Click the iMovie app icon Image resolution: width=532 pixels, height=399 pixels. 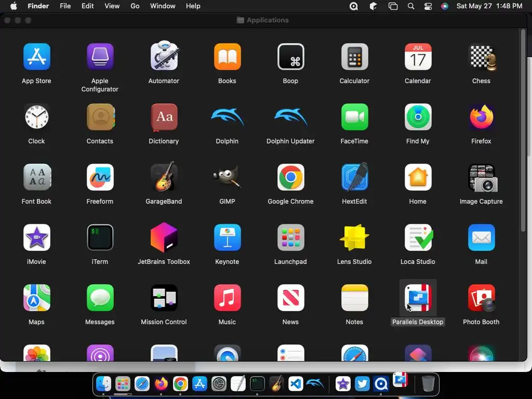coord(37,237)
